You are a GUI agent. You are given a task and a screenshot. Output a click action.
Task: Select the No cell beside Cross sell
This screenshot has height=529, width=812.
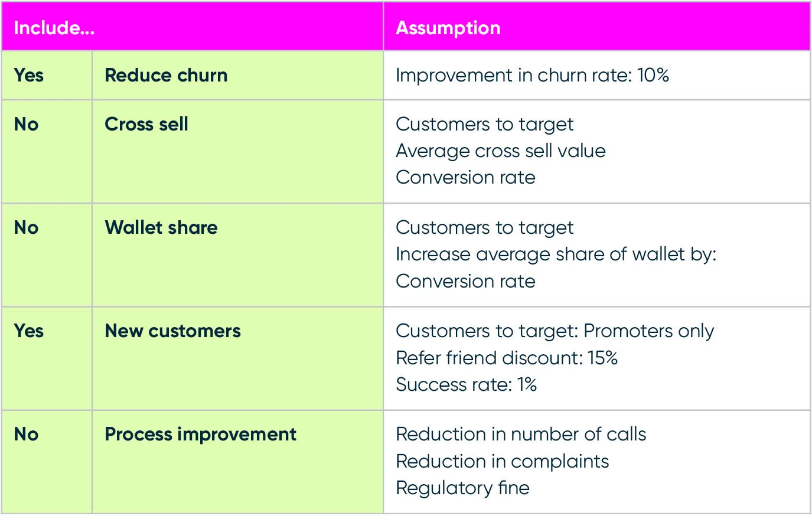[x=27, y=125]
